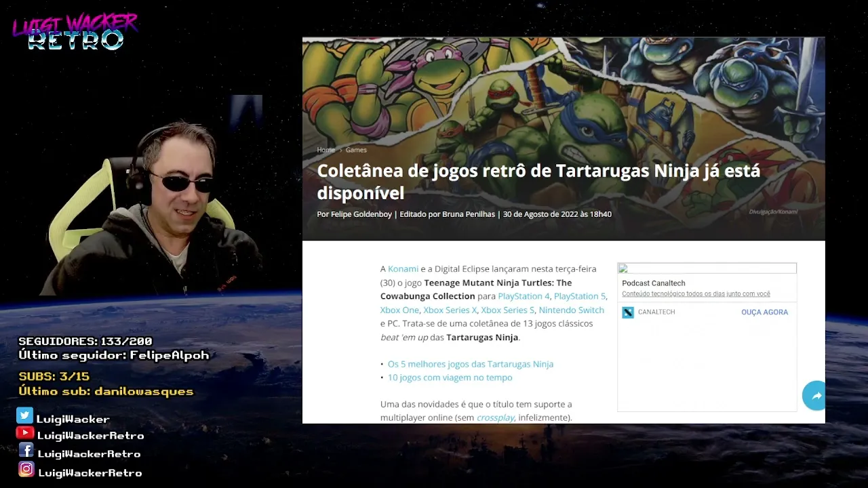Open 'Conteúdo tecnológico todos os dias' link
This screenshot has width=868, height=488.
pyautogui.click(x=696, y=294)
